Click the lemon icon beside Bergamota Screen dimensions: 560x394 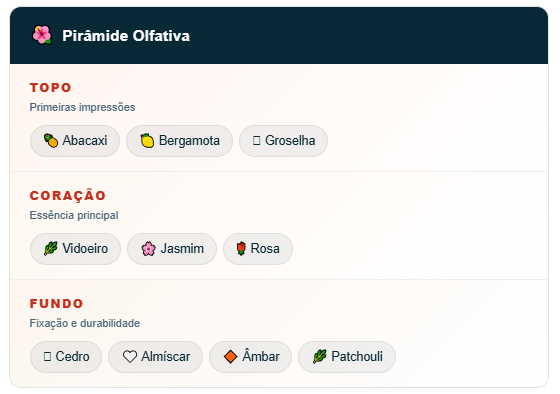[x=147, y=140]
